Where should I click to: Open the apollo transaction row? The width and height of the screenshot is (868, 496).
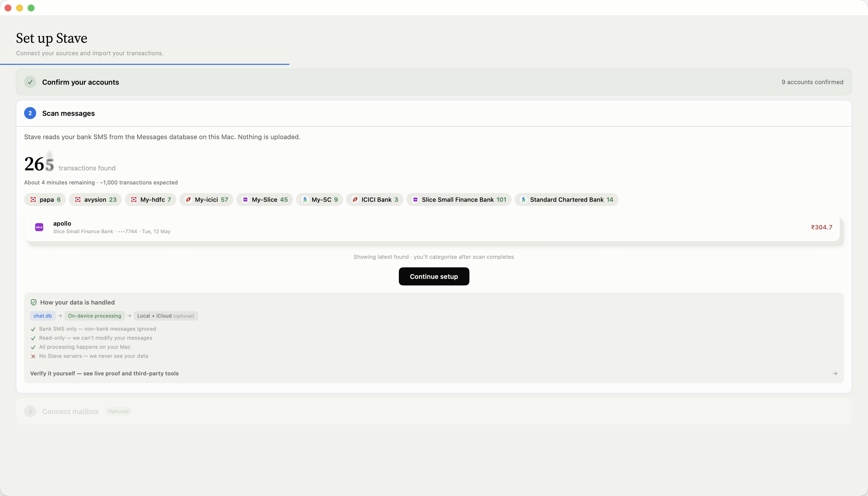(x=432, y=227)
